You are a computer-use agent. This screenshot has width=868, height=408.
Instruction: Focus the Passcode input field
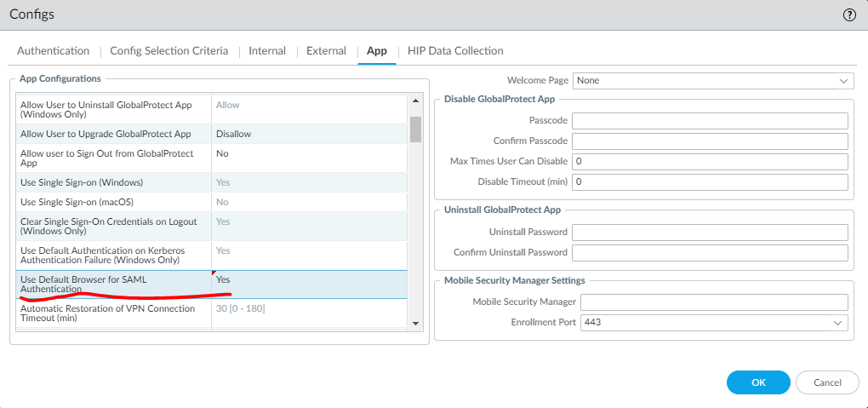point(710,121)
